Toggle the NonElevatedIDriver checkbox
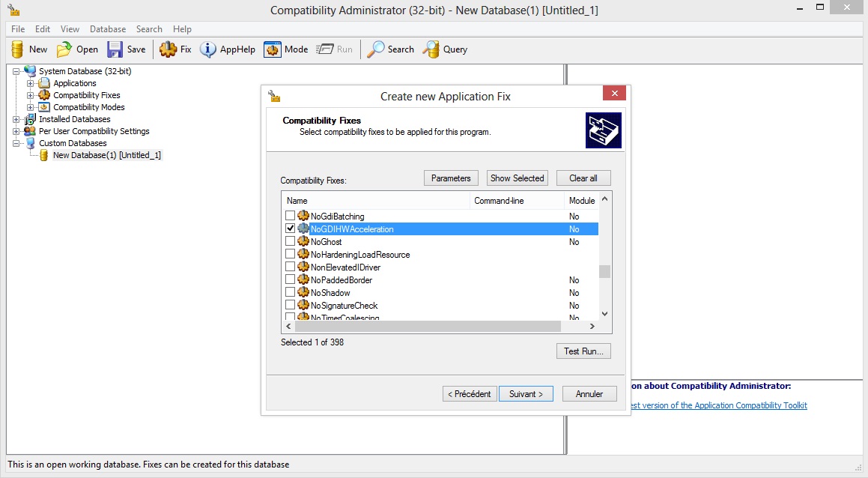The image size is (868, 478). (290, 267)
